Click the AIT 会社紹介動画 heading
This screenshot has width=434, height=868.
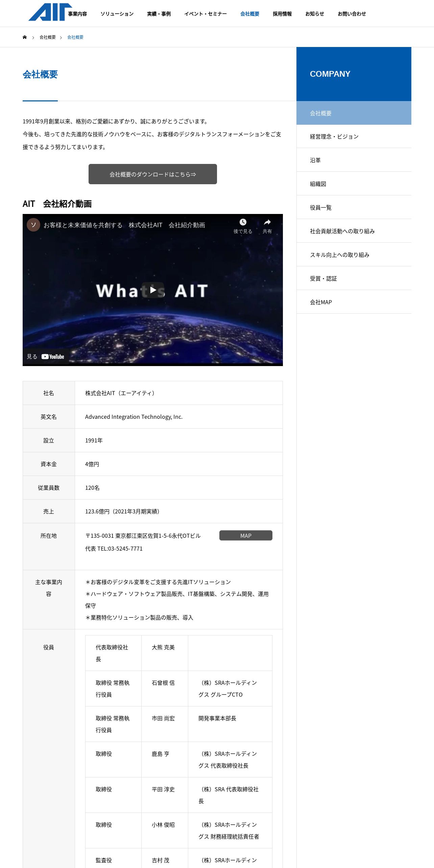point(57,204)
